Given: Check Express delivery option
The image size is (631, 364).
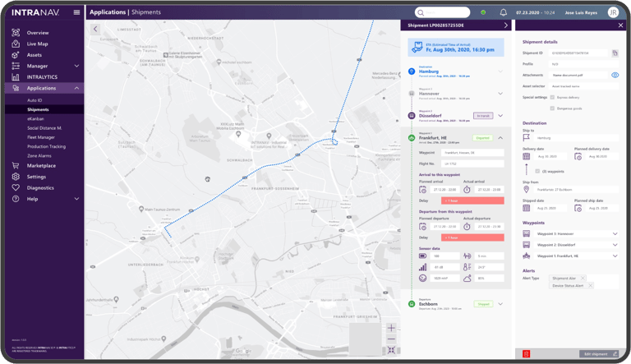Looking at the screenshot, I should pos(552,98).
